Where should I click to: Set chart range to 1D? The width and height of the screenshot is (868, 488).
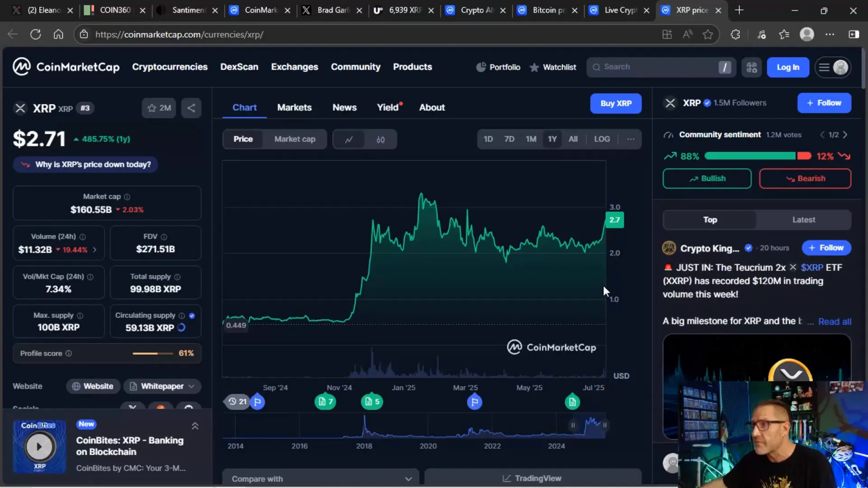pos(488,139)
